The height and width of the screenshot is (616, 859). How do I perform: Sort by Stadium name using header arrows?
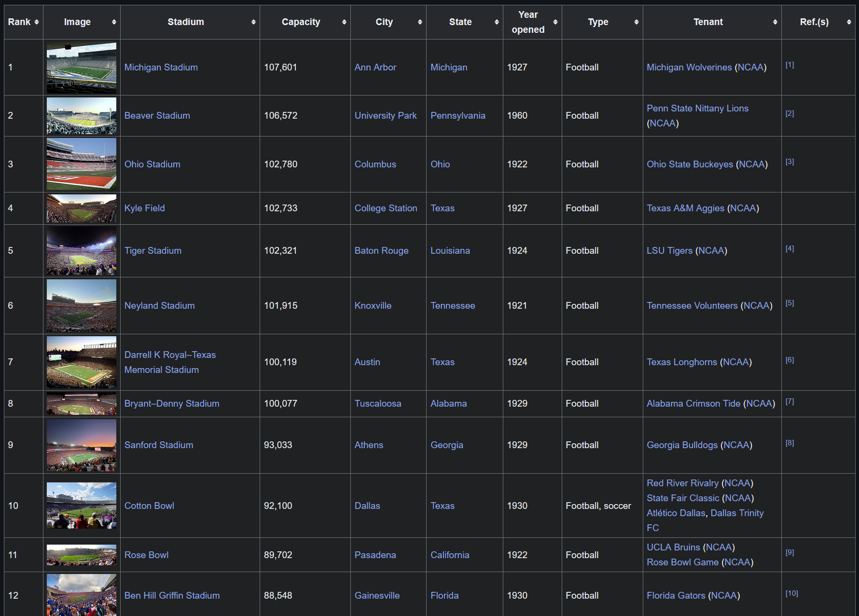pos(253,22)
